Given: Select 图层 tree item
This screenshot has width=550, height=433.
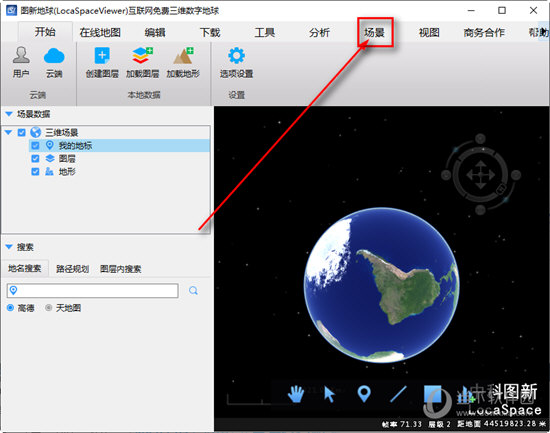Looking at the screenshot, I should click(67, 159).
